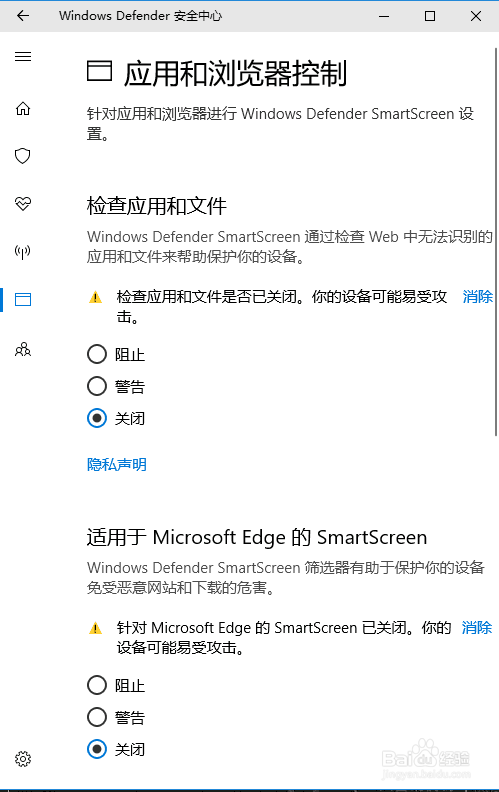
Task: Select 关闭 for Microsoft Edge SmartScreen
Action: click(x=116, y=749)
